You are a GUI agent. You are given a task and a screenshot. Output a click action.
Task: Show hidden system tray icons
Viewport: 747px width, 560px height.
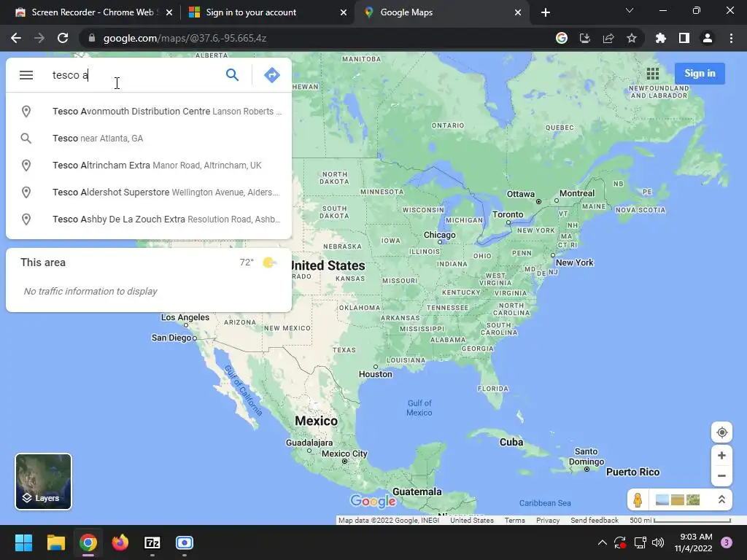(602, 542)
